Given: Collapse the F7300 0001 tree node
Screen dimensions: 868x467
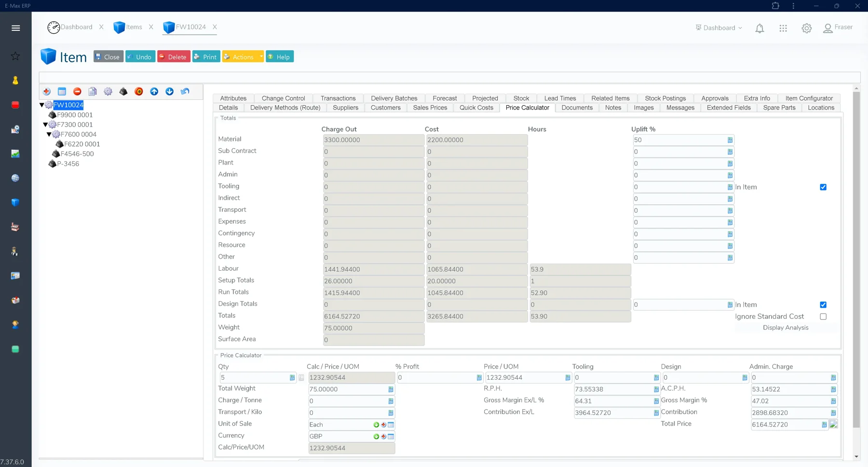Looking at the screenshot, I should point(45,124).
